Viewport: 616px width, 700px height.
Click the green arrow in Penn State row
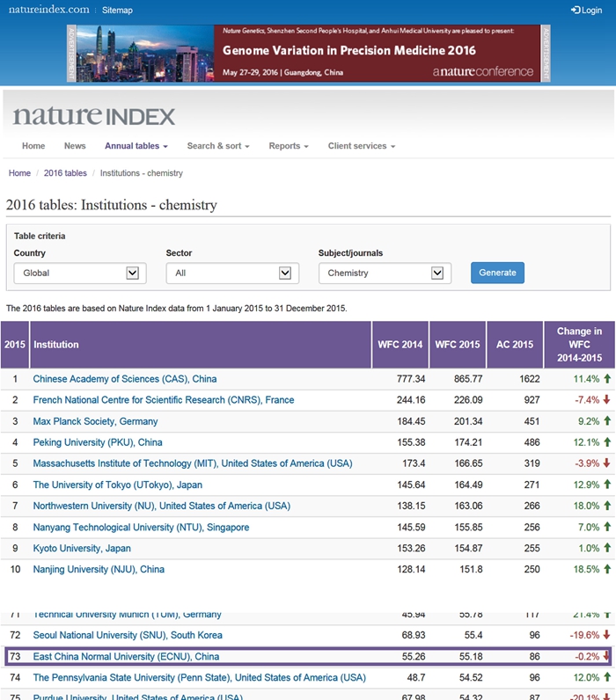coord(606,677)
